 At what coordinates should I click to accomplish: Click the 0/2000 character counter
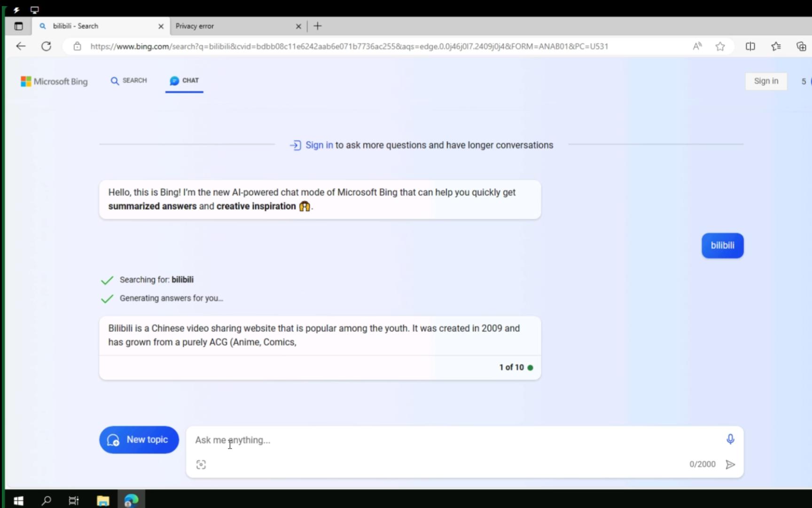tap(703, 464)
